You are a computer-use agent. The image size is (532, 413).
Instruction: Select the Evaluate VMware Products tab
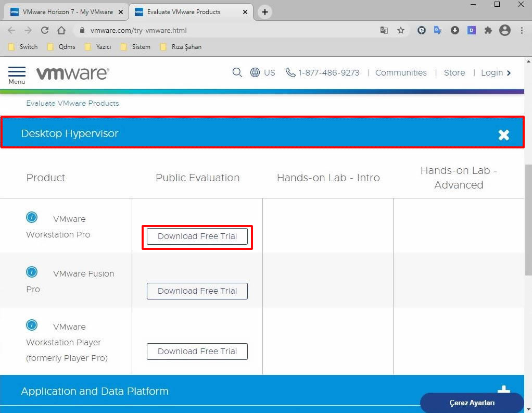[191, 12]
